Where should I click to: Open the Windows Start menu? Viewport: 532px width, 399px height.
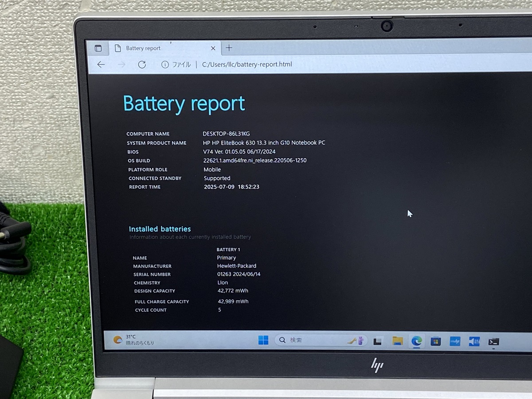click(x=263, y=340)
